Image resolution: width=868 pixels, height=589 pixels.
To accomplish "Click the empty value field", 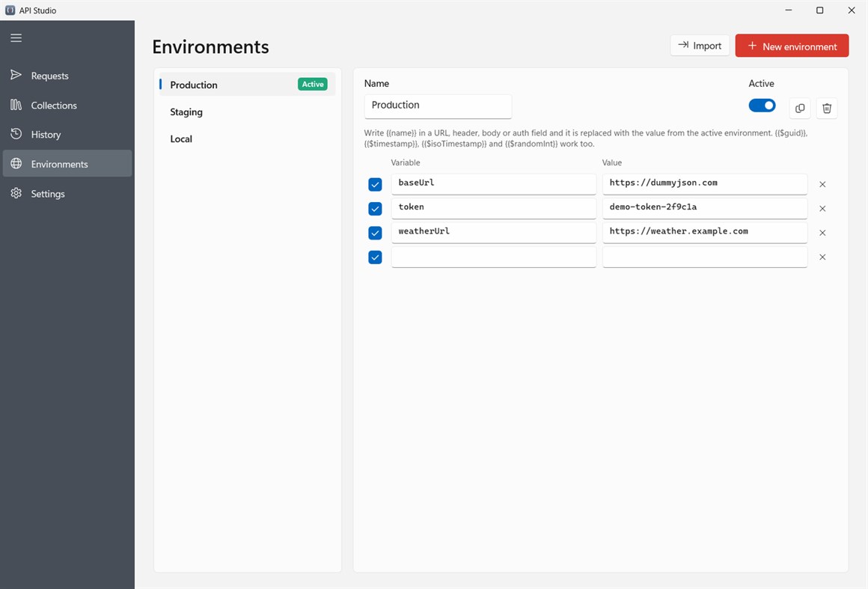I will pos(705,257).
